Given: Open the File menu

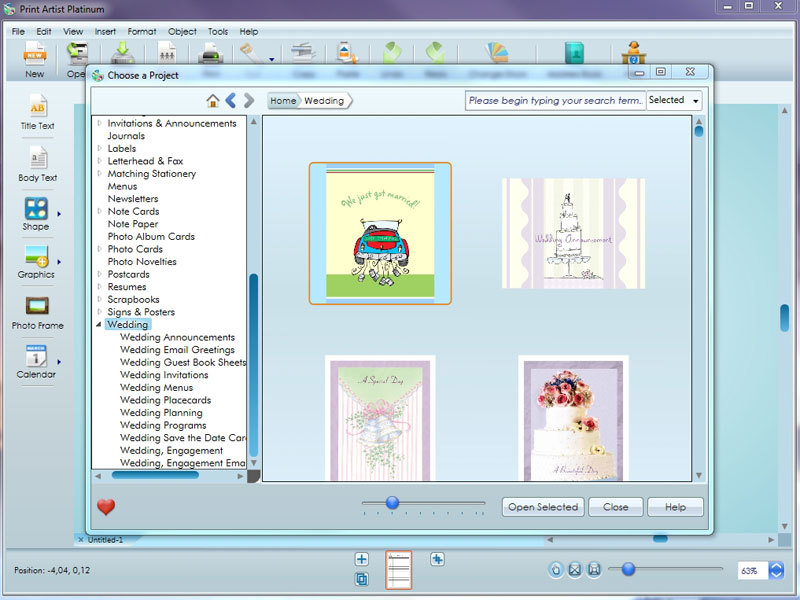Looking at the screenshot, I should 18,32.
